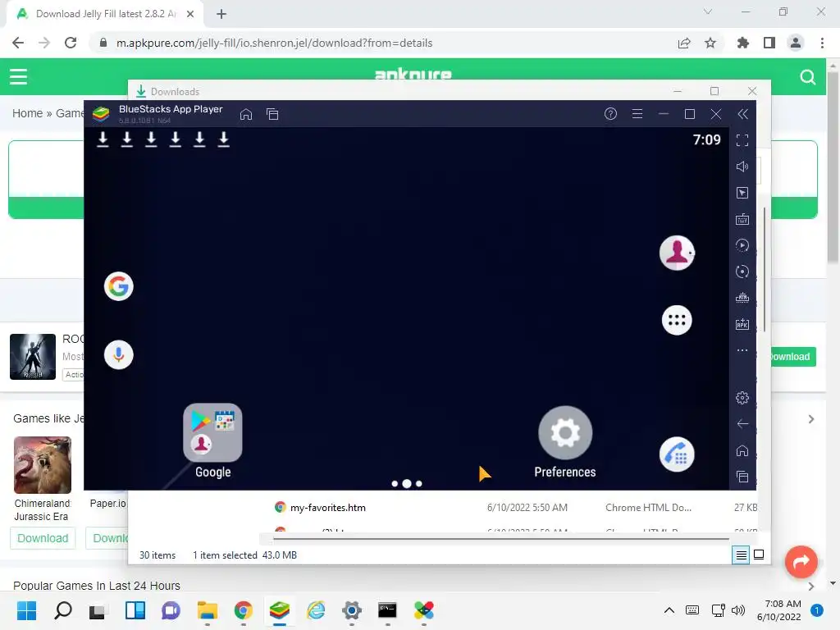Open the Chimeraland game thumbnail
The width and height of the screenshot is (840, 630).
point(43,465)
